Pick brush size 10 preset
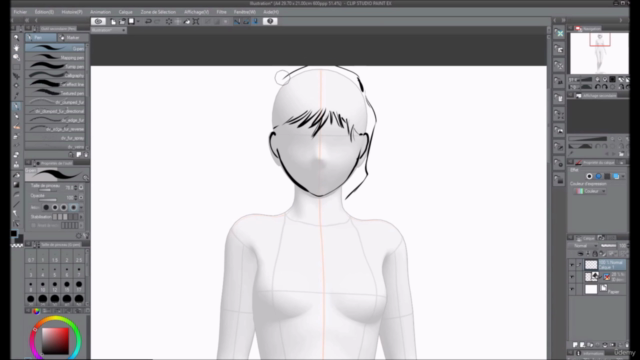Screen dimensions: 640x360 click(43, 286)
